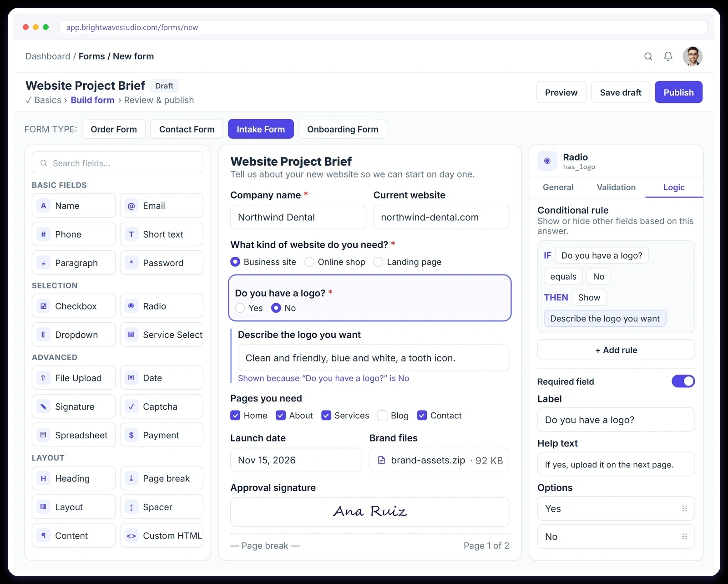Screen dimensions: 728x584
Task: Add a Payment field from palette
Action: tap(162, 435)
